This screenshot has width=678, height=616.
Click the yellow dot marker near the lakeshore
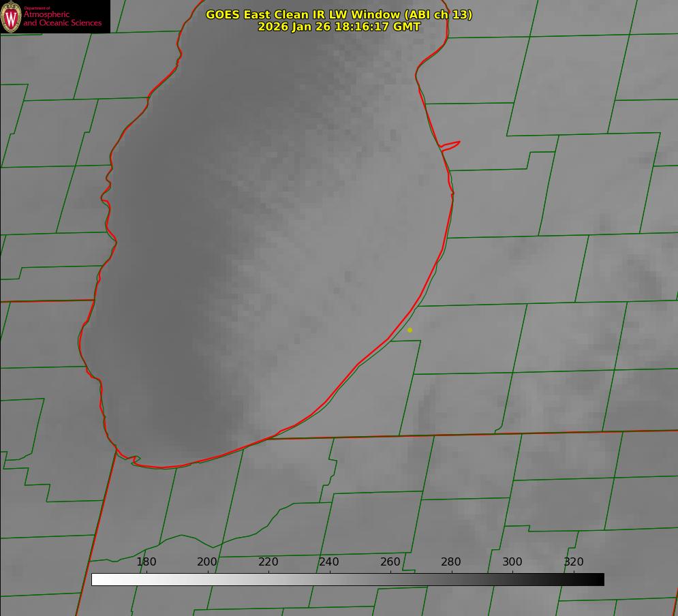pyautogui.click(x=410, y=330)
